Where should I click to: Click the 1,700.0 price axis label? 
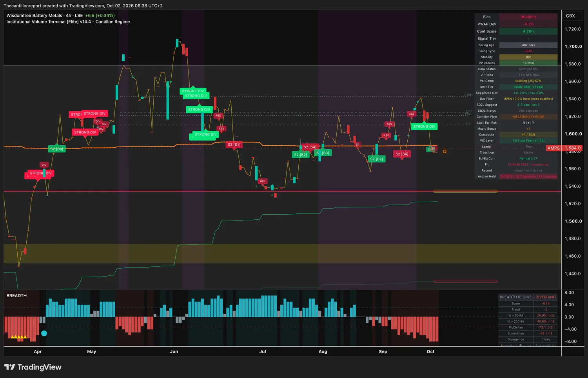(x=573, y=47)
